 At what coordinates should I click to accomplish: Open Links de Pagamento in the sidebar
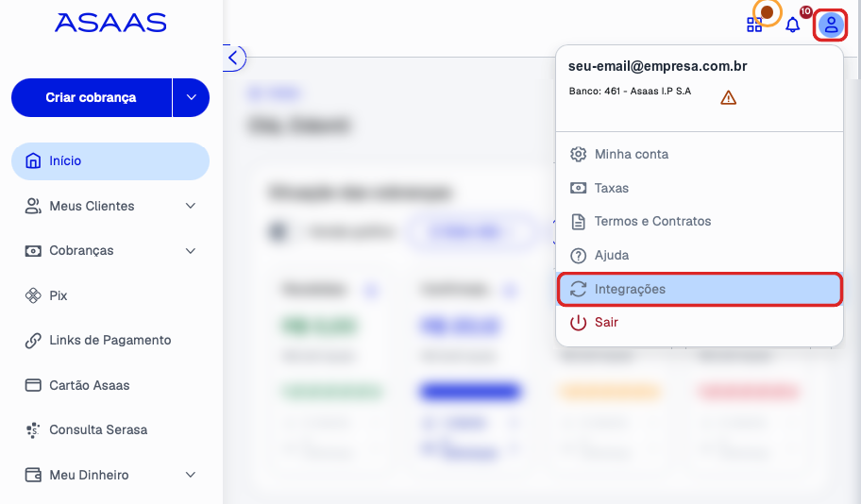[110, 341]
